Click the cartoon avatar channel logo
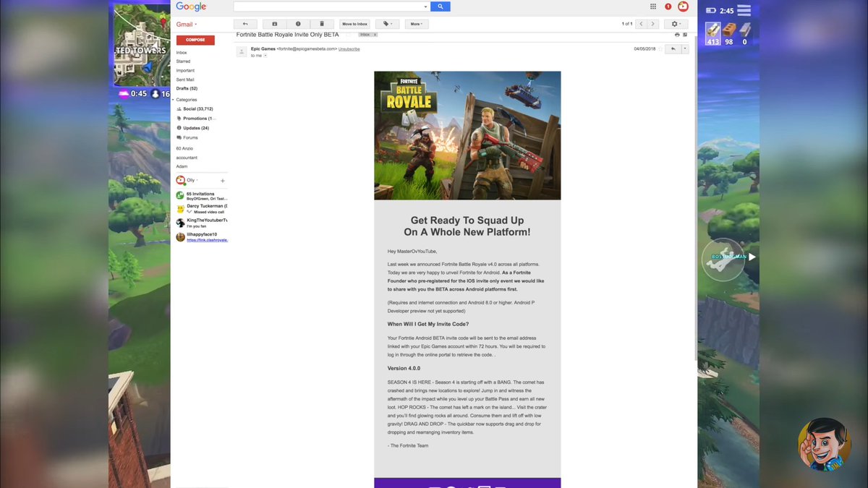The image size is (868, 488). click(824, 444)
